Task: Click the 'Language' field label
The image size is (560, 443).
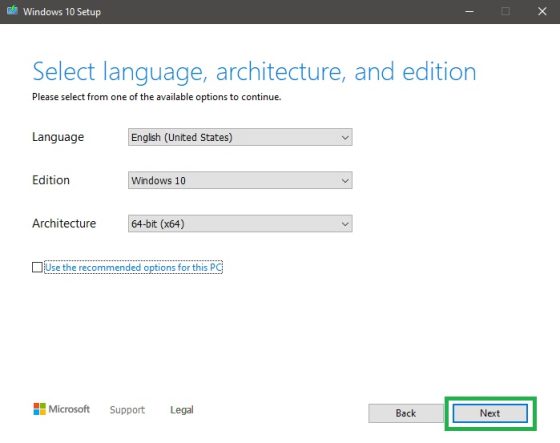Action: point(58,137)
